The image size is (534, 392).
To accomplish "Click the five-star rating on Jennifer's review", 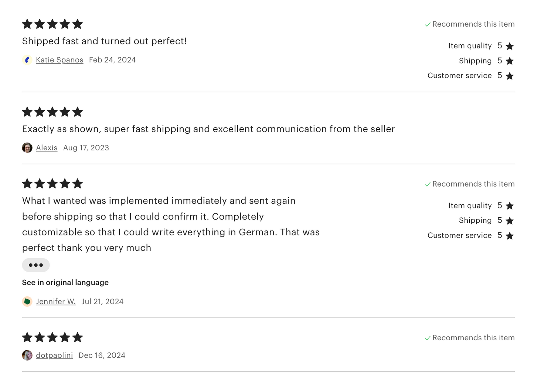I will (x=52, y=184).
